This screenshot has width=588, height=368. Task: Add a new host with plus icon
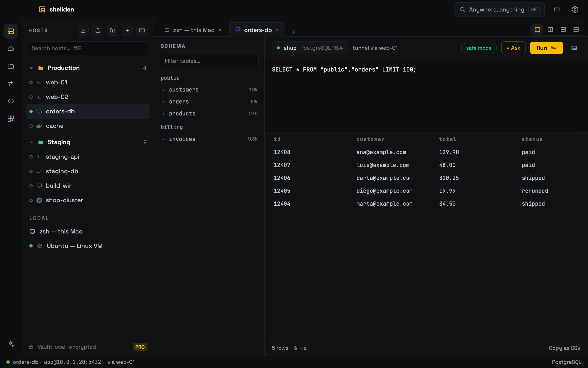click(x=127, y=30)
